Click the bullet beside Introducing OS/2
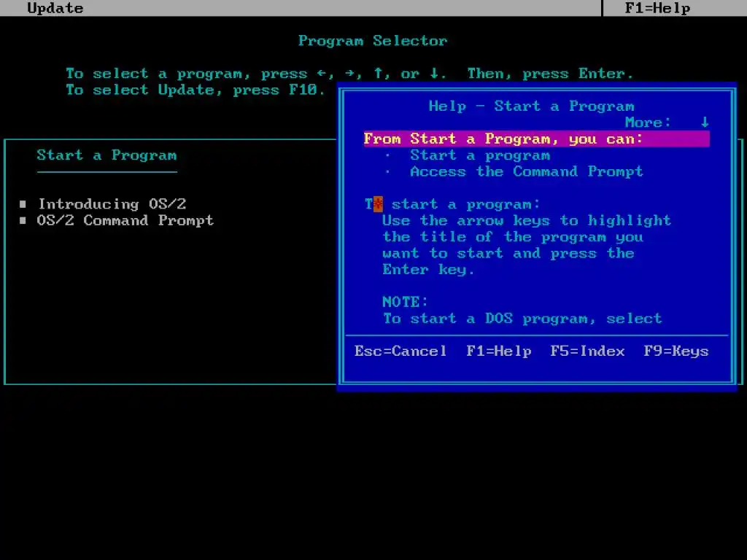747x560 pixels. point(23,204)
